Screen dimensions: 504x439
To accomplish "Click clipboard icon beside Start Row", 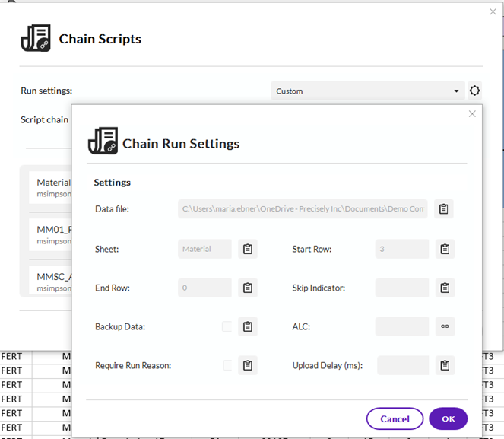I will coord(445,249).
